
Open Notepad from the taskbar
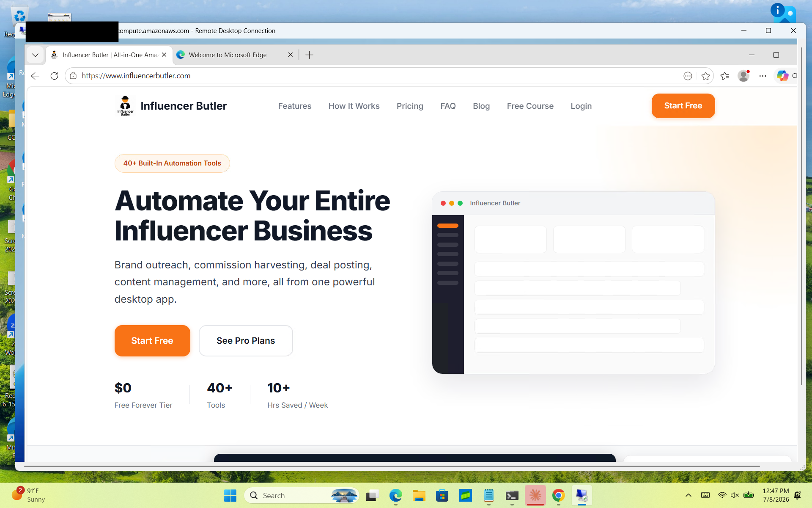(x=489, y=495)
